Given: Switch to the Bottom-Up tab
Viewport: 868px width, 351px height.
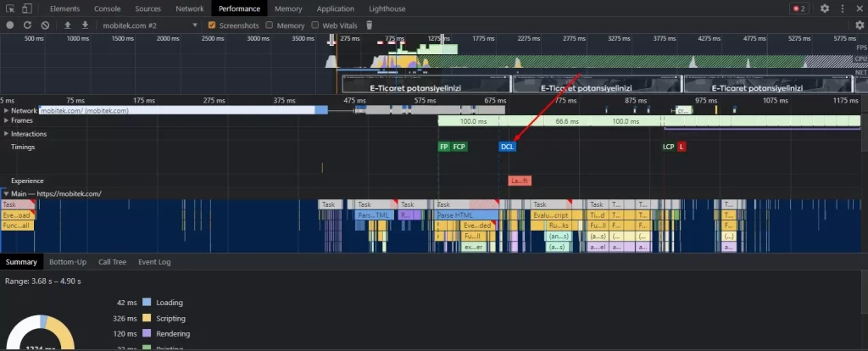Looking at the screenshot, I should point(68,262).
